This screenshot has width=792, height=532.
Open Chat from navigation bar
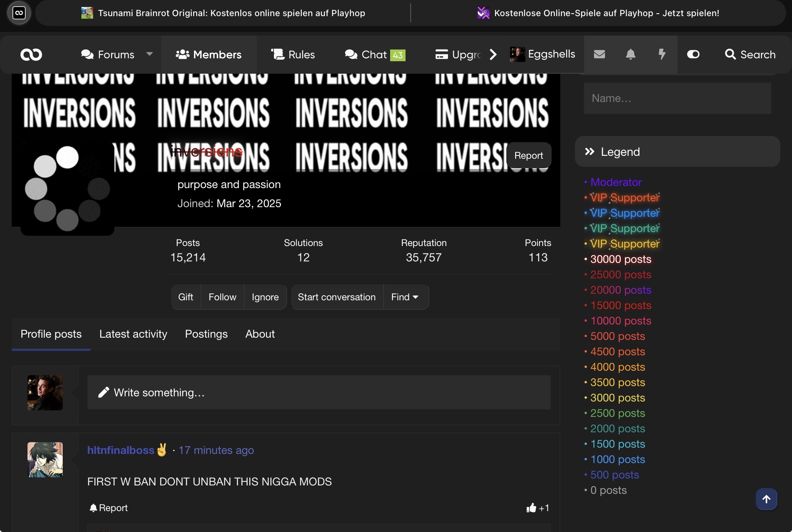[x=374, y=55]
